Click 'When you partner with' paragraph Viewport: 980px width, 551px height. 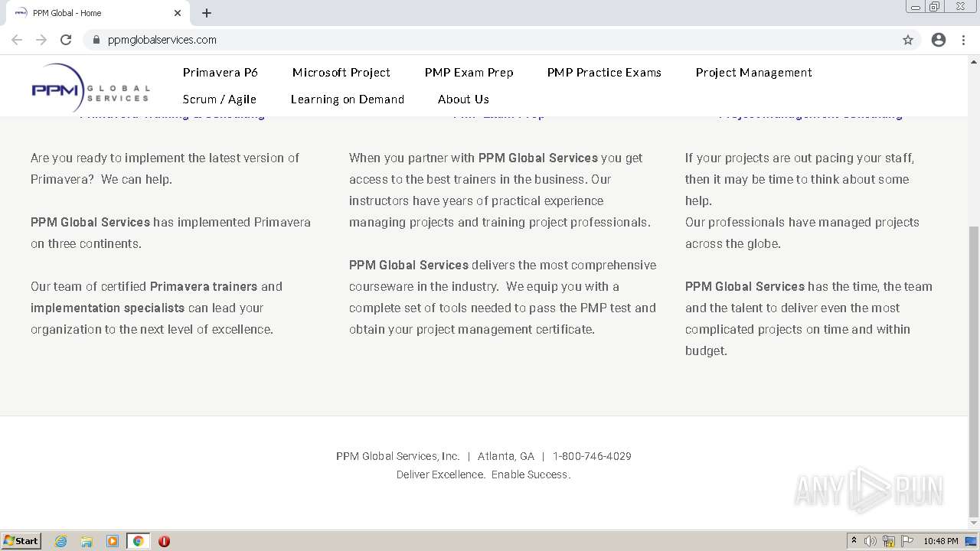(x=500, y=190)
